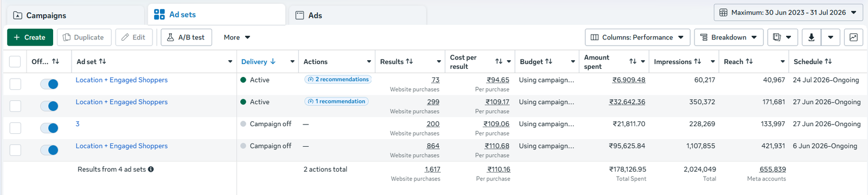Open the Delivery column options arrow
This screenshot has width=868, height=195.
(x=292, y=62)
